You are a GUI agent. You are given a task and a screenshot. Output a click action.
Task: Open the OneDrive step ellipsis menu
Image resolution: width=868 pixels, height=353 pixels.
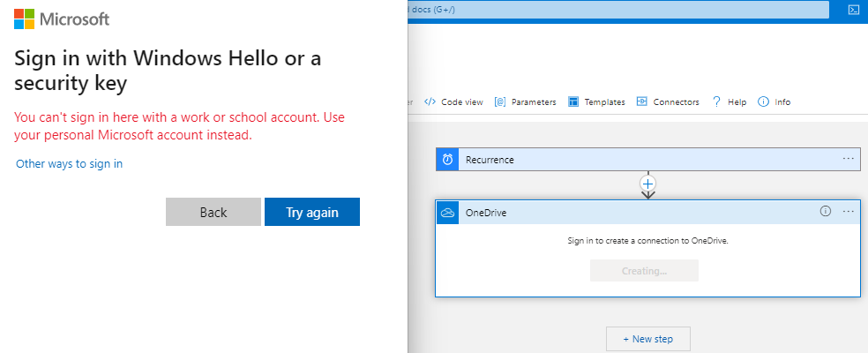pyautogui.click(x=848, y=211)
